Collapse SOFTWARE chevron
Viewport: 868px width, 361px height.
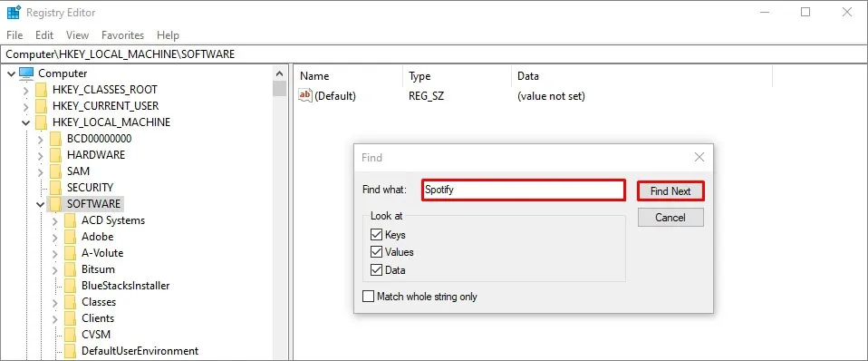[41, 205]
